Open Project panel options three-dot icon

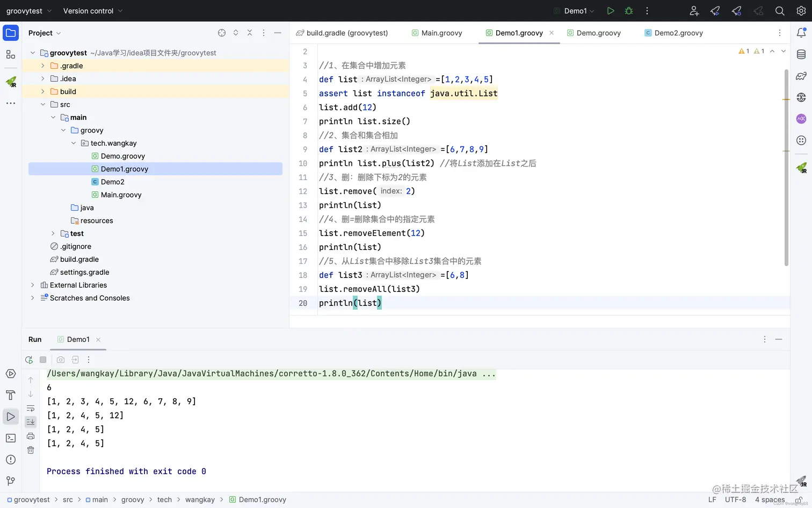(x=264, y=33)
